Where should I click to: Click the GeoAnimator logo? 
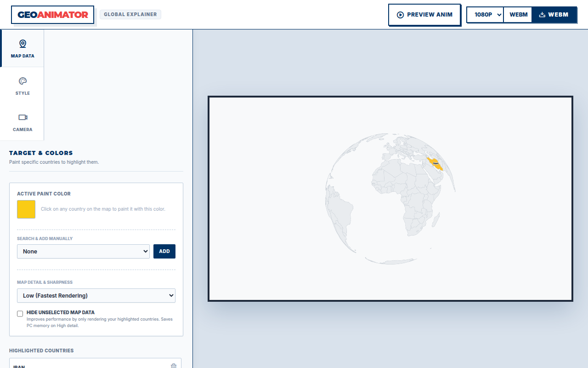click(x=53, y=15)
